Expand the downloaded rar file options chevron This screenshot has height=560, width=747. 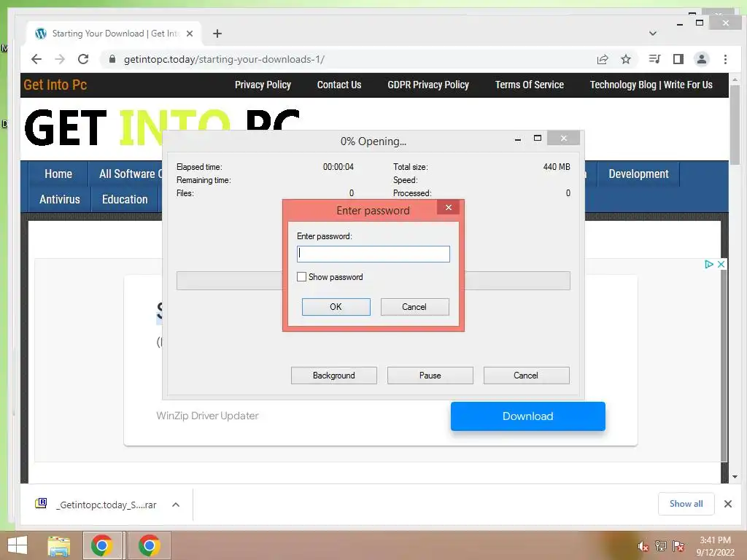(176, 505)
